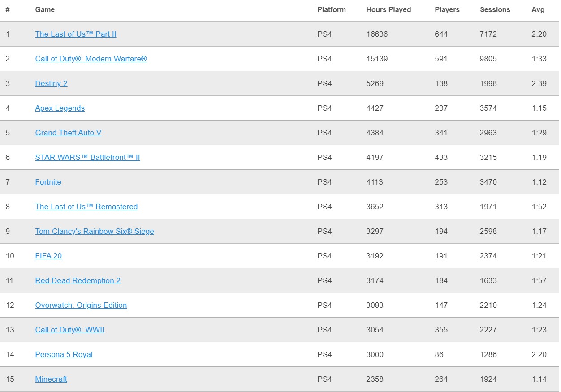Open Call of Duty: Modern Warfare link

click(x=91, y=59)
